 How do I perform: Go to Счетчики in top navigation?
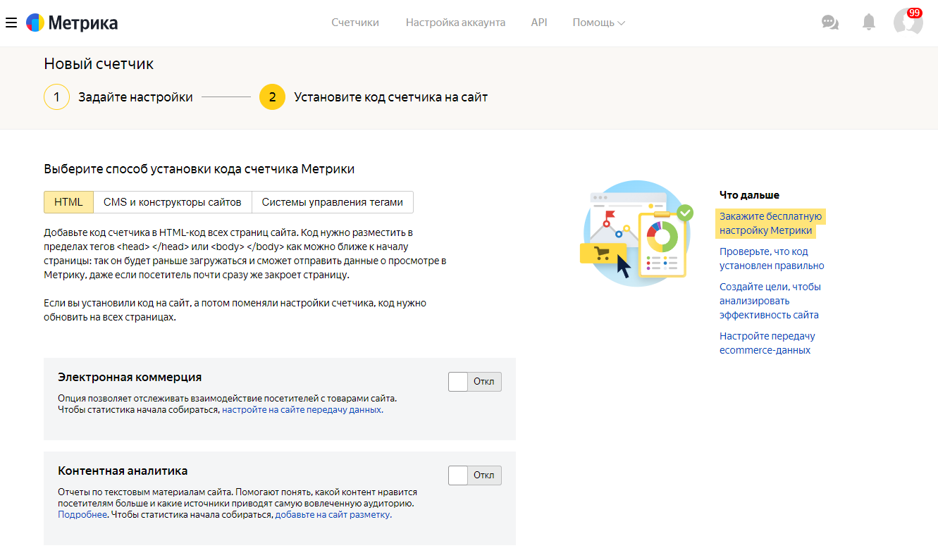[x=355, y=23]
